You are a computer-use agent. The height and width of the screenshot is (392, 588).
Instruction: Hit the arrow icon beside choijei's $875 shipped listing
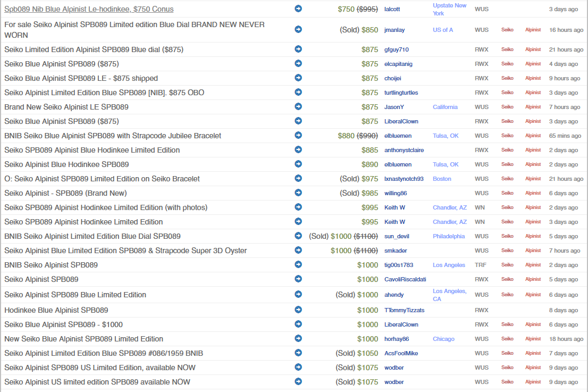tap(298, 78)
